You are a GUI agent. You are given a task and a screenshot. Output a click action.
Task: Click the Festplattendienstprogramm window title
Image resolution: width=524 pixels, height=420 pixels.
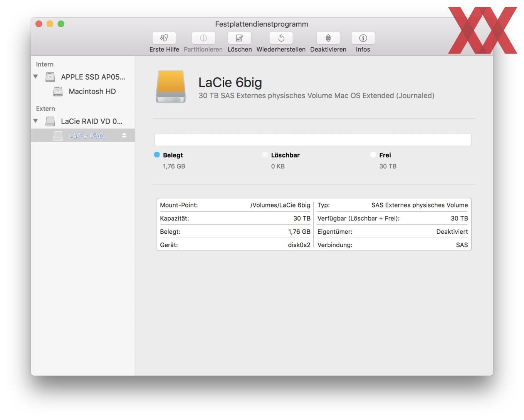[262, 24]
